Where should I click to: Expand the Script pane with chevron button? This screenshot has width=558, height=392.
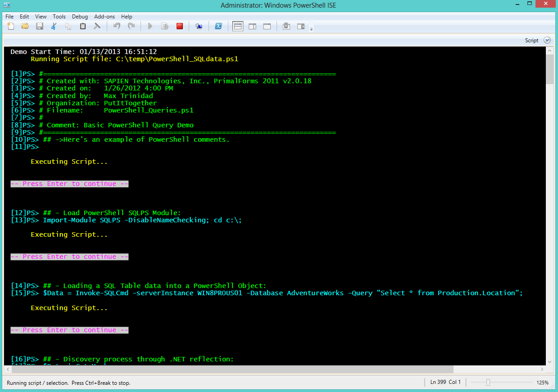pos(547,40)
